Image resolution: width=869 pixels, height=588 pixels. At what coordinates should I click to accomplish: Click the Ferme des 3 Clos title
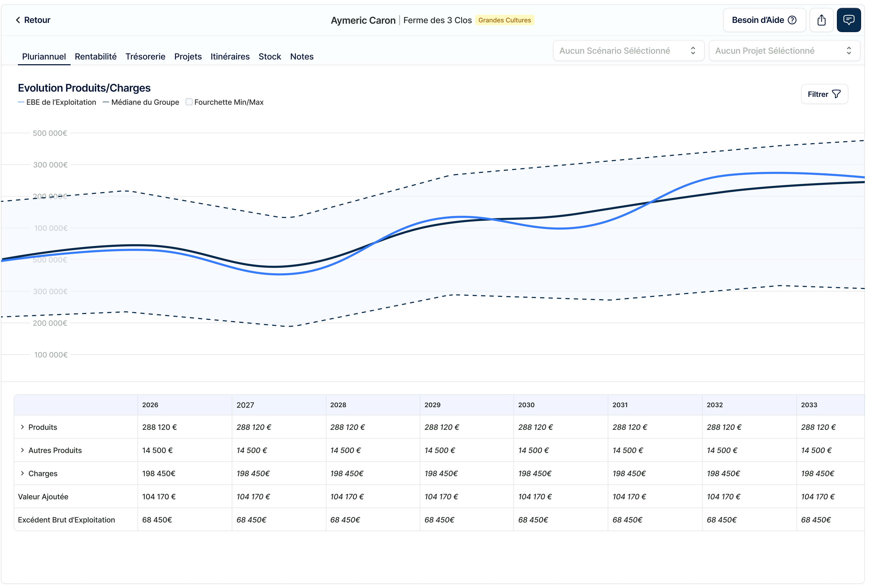click(437, 20)
